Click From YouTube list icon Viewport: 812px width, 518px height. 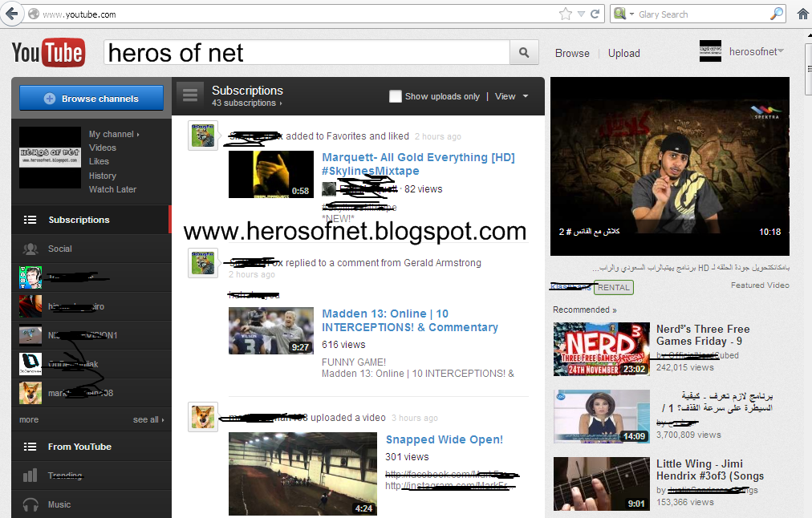point(30,447)
